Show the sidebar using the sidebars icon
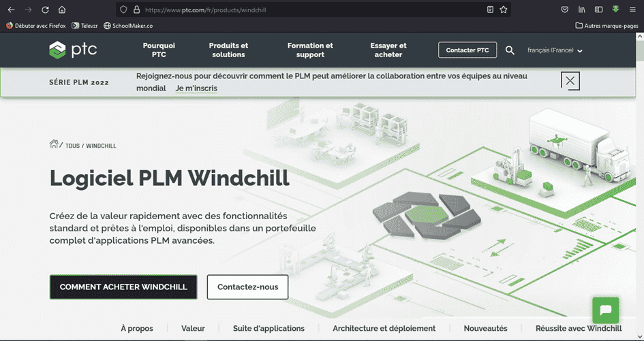 tap(599, 10)
